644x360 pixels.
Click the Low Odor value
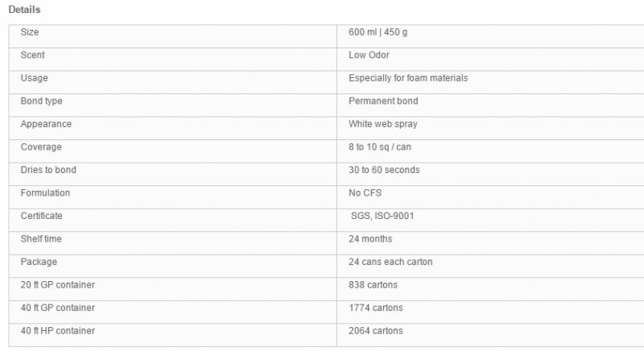(x=369, y=55)
